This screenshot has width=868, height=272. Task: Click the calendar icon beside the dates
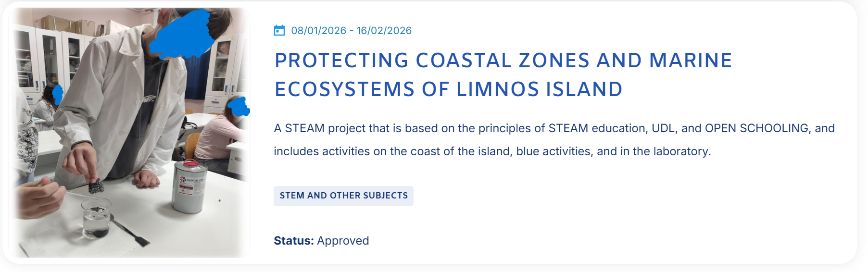point(279,31)
